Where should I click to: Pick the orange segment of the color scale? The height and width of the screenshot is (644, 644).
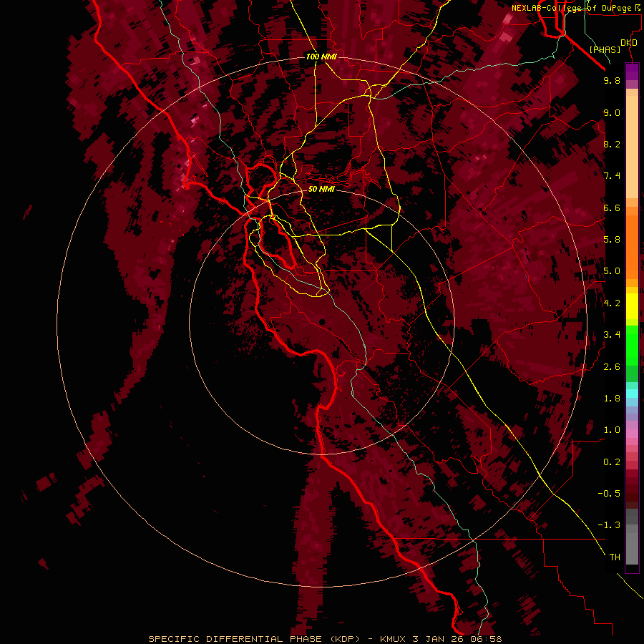[632, 248]
